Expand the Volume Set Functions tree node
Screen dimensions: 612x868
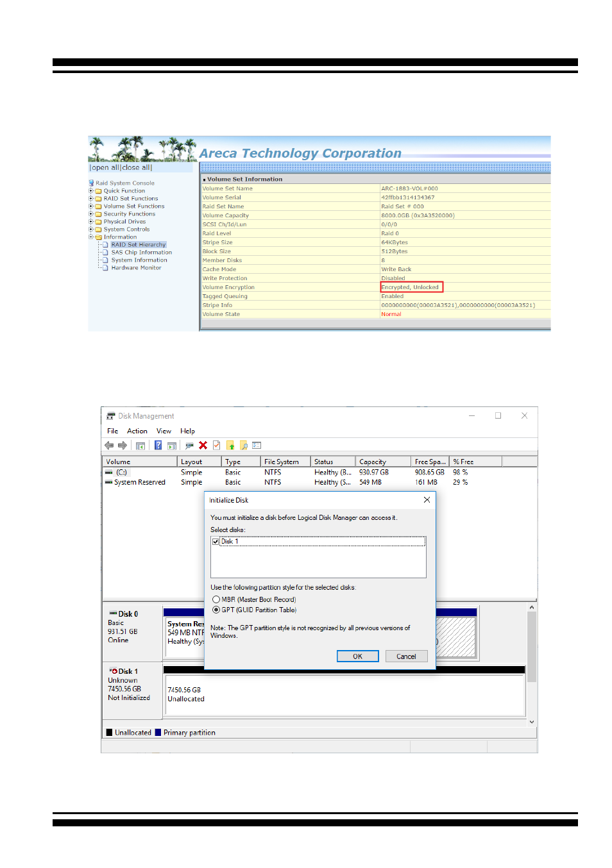(x=91, y=206)
